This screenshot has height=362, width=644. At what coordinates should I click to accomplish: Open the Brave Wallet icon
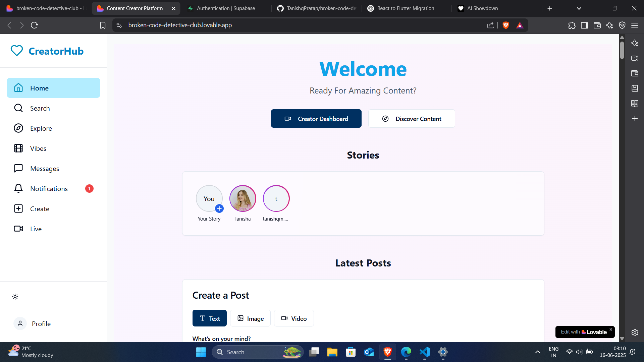coord(597,25)
